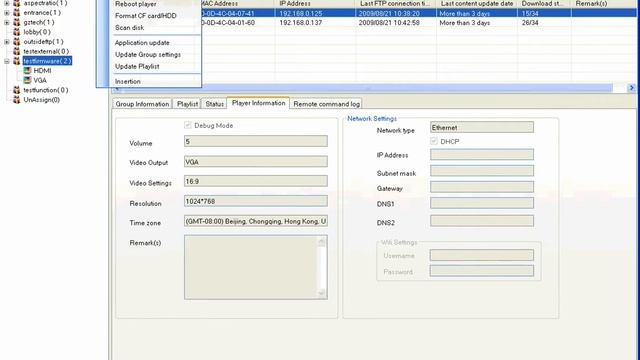Click the Subnet mask field
This screenshot has height=360, width=640.
(482, 171)
